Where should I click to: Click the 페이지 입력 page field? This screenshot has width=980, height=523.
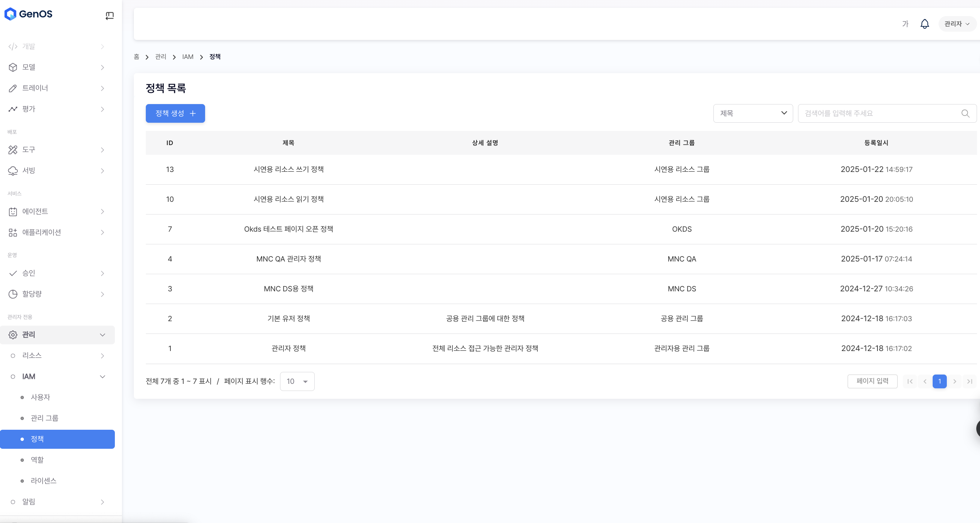tap(872, 381)
